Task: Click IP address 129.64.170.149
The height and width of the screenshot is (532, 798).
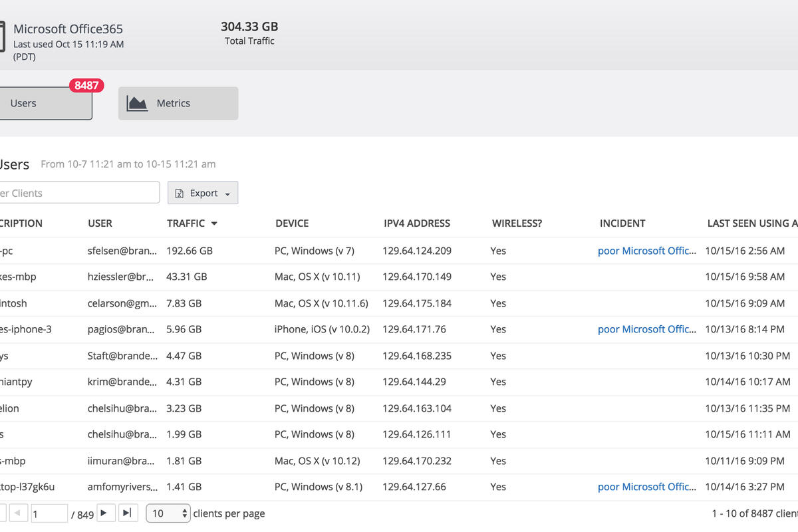Action: coord(417,277)
